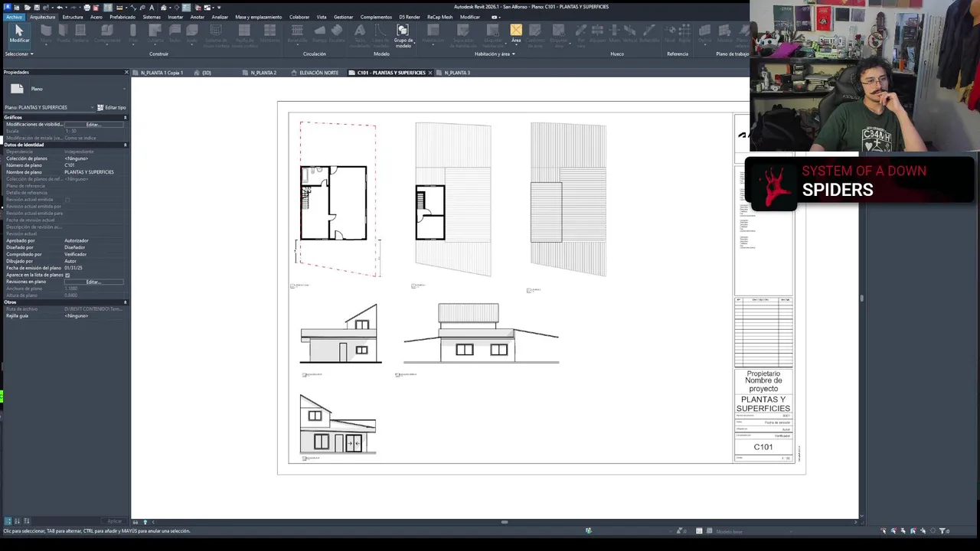Close the C101 - PLANTAS Y SUPERFICIES tab
This screenshot has width=980, height=551.
pos(430,73)
